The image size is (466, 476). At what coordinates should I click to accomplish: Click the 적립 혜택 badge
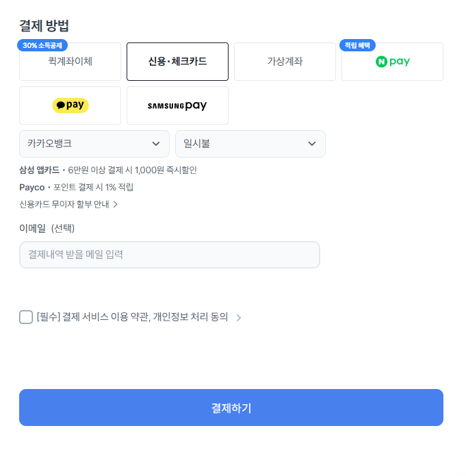tap(357, 45)
